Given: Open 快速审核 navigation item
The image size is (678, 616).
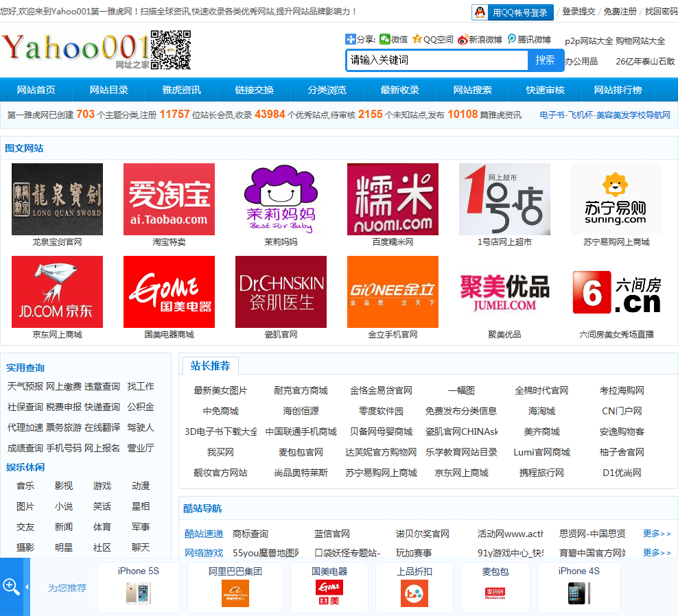Looking at the screenshot, I should click(546, 90).
